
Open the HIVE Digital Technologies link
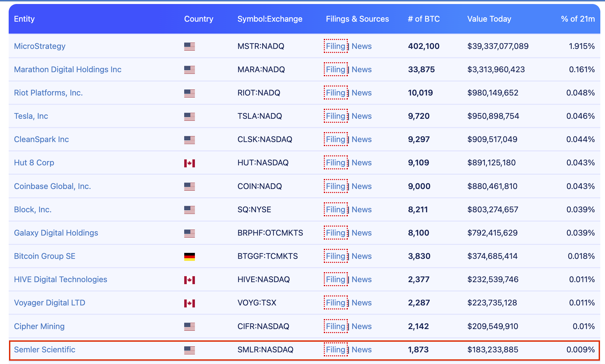pos(61,279)
